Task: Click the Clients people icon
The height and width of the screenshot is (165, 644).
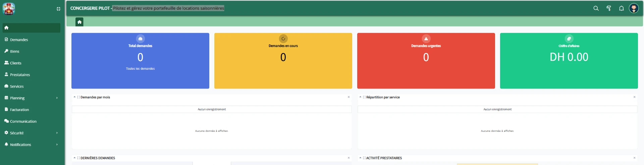Action: [x=6, y=63]
